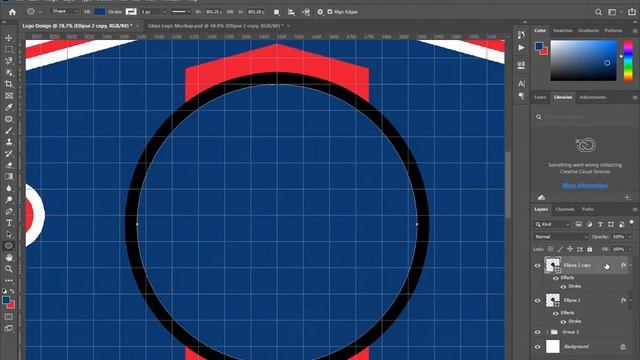Open the Fill value dropdown arrow
The width and height of the screenshot is (640, 360).
(x=630, y=249)
